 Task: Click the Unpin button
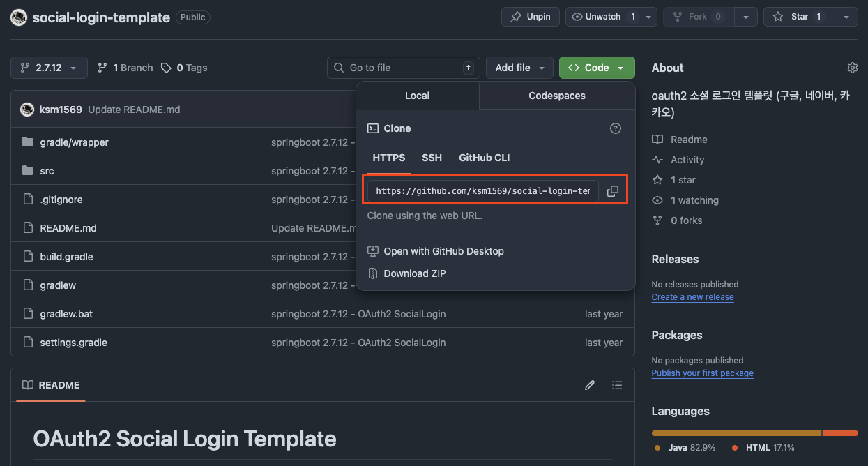[531, 17]
